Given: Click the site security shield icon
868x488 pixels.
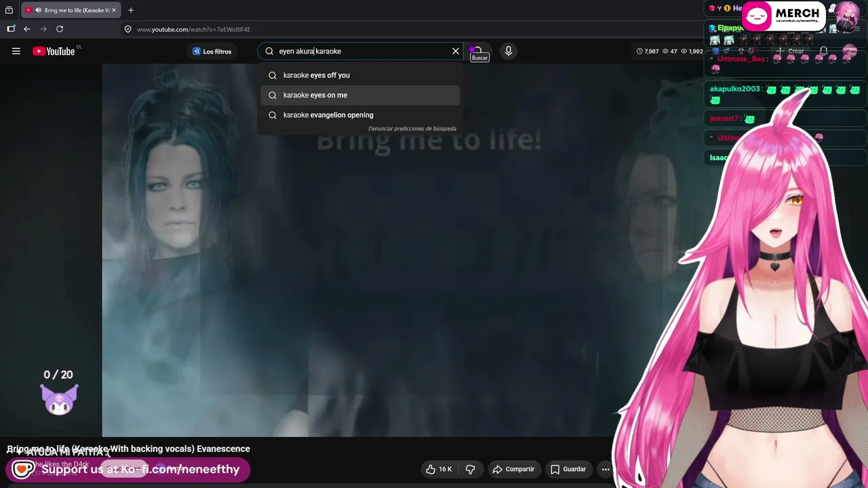Looking at the screenshot, I should (127, 29).
